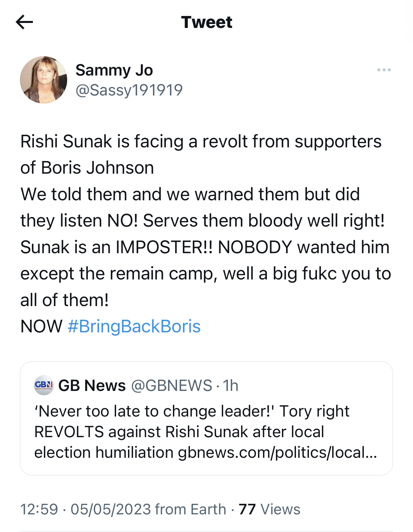Open the GB News account name
This screenshot has width=413, height=532.
coord(92,386)
